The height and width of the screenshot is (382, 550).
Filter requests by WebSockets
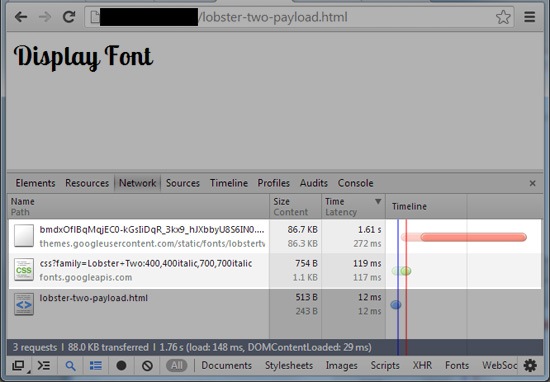click(x=499, y=366)
